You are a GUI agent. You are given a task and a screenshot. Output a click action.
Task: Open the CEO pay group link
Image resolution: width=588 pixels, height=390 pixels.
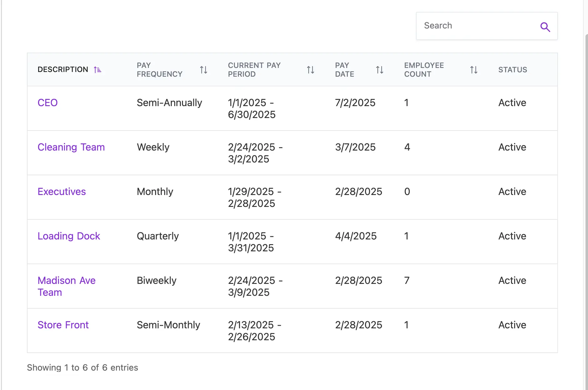(x=48, y=103)
